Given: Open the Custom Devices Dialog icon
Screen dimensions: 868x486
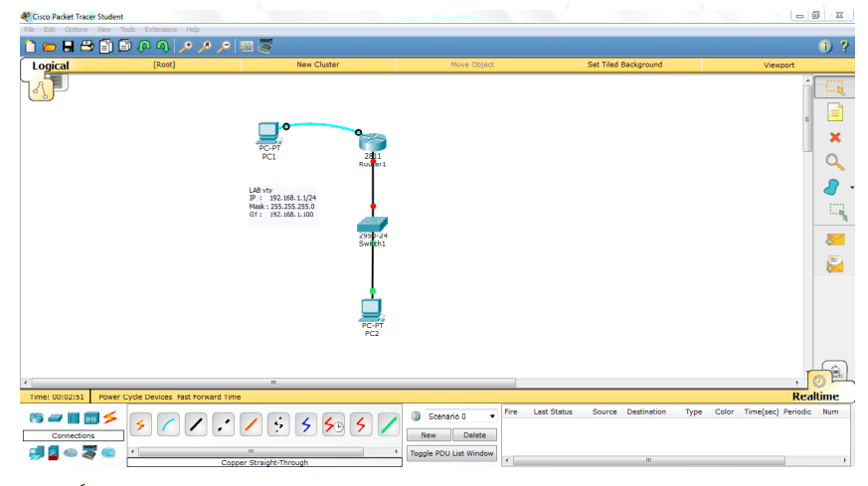Looking at the screenshot, I should click(x=265, y=47).
